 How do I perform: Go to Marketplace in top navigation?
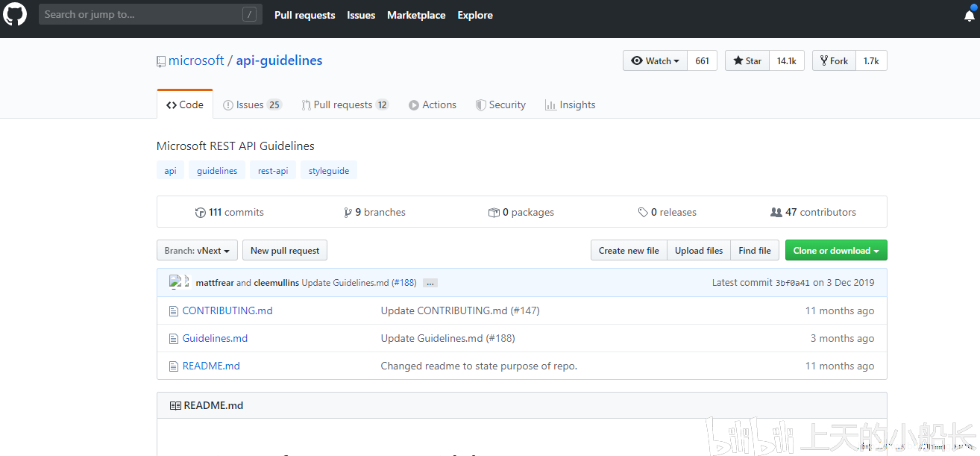pos(416,15)
